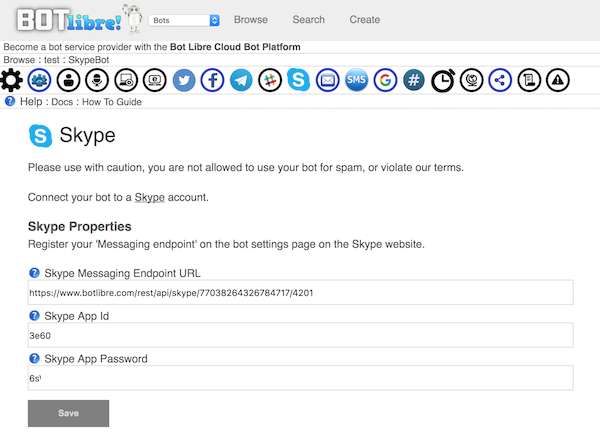Click the BOT libre logo

click(79, 19)
